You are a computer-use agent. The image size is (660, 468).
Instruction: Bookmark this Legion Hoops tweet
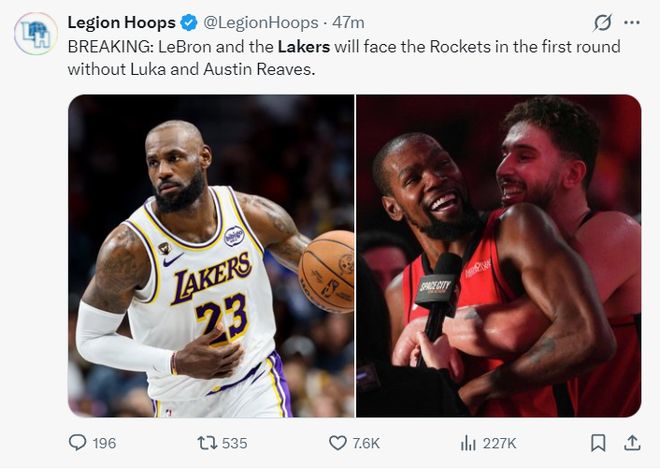pos(598,442)
